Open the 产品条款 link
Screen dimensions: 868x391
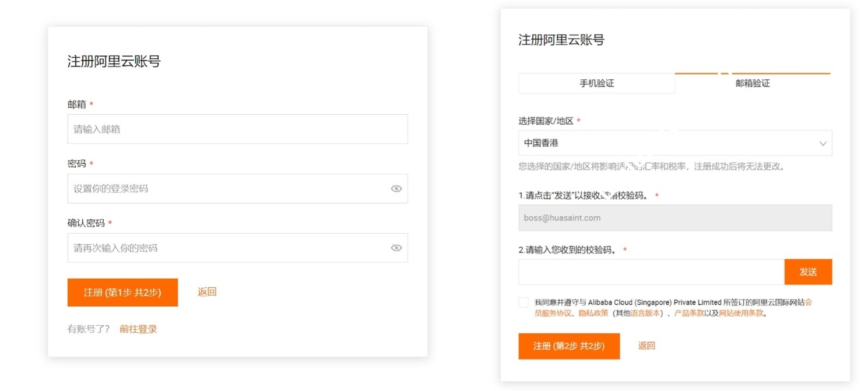689,313
